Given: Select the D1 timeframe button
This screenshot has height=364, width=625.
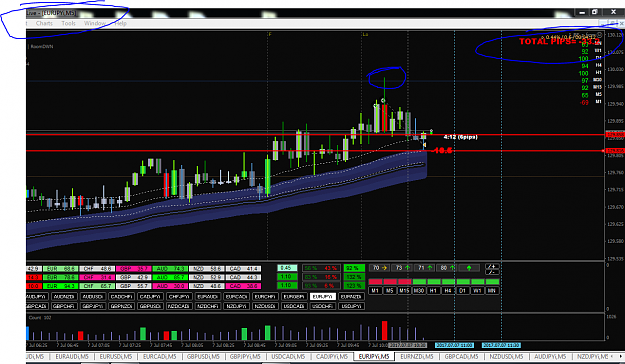Looking at the screenshot, I should [x=462, y=291].
